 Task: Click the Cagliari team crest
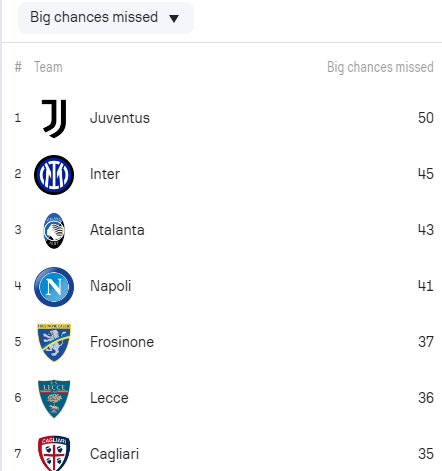(54, 453)
